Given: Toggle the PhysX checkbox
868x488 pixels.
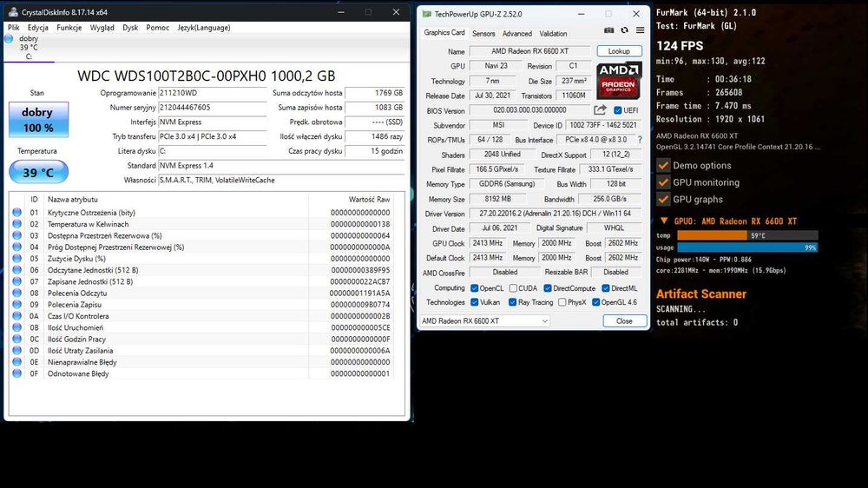Looking at the screenshot, I should pyautogui.click(x=562, y=302).
